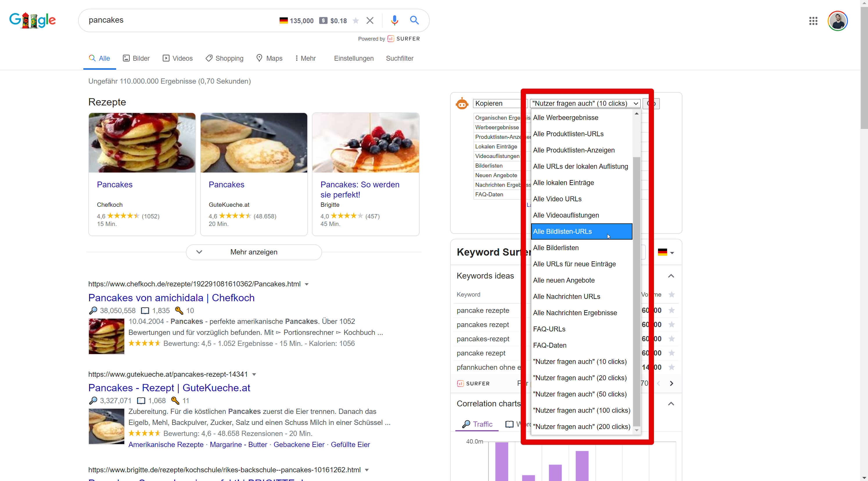Click the Brigitte pancakes recipe image

(x=366, y=143)
